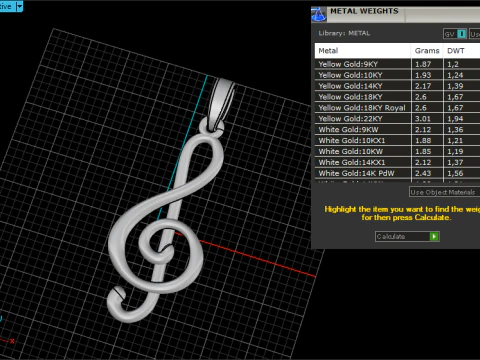Select the White Gold:10KW row

point(397,151)
